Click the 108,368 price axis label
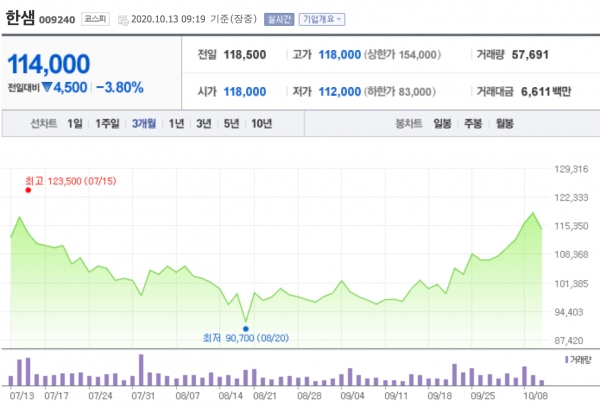The height and width of the screenshot is (413, 600). 571,255
